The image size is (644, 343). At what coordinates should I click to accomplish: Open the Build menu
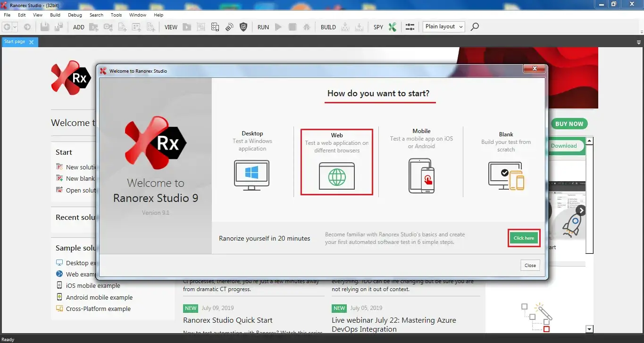55,15
